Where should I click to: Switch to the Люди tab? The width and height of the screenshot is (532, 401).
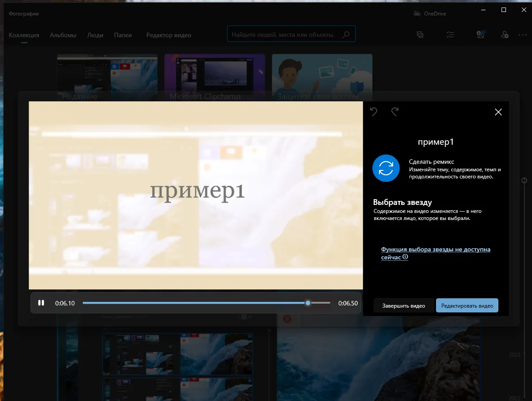95,35
